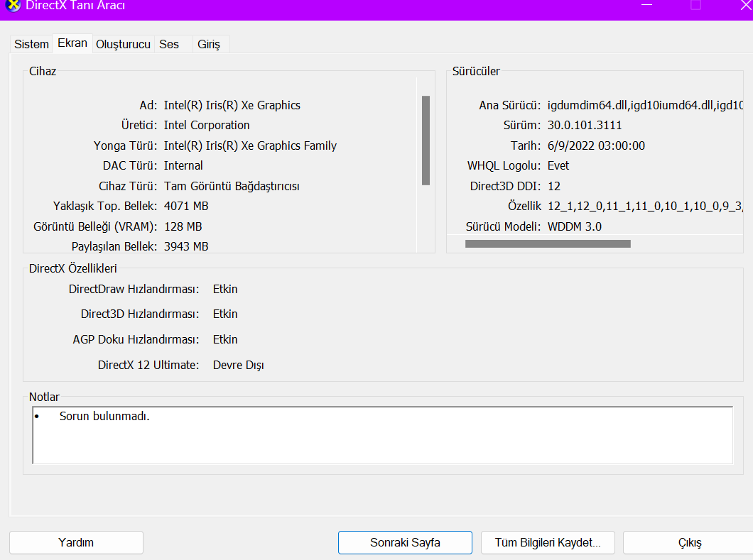This screenshot has width=753, height=560.
Task: Click DirectX 12 Ultimate 'Devre Dışı' status
Action: 238,366
